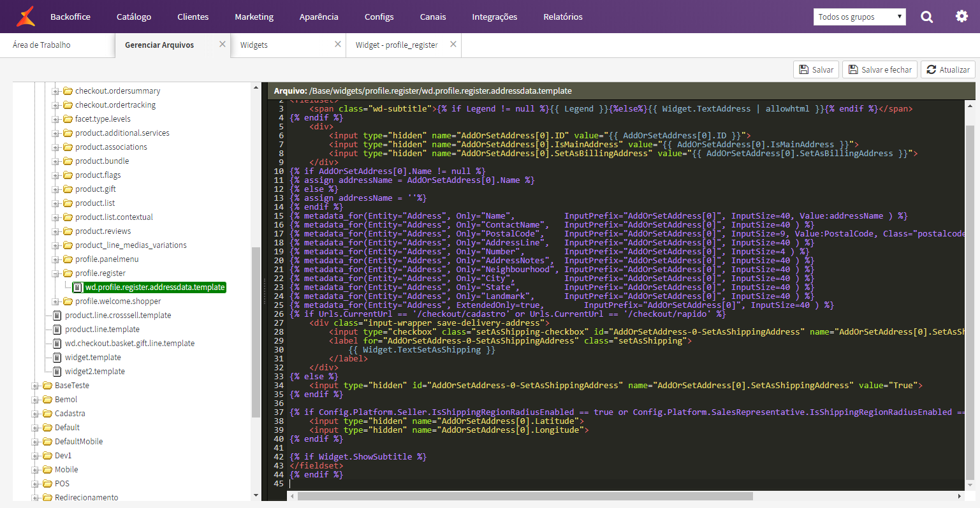Close the Widgets tab
980x508 pixels.
pos(338,45)
